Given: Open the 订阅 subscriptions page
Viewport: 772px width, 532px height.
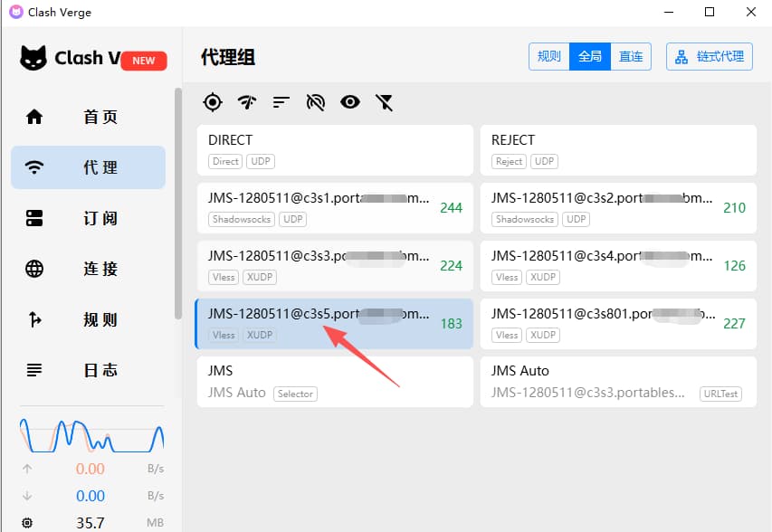Looking at the screenshot, I should (88, 218).
